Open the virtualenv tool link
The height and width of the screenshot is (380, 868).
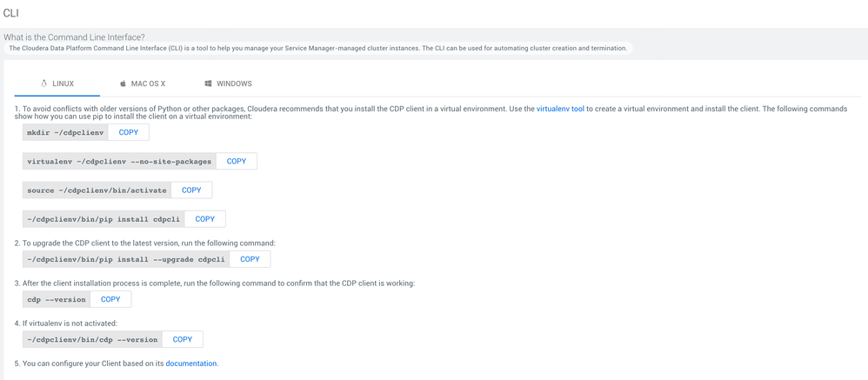point(560,109)
